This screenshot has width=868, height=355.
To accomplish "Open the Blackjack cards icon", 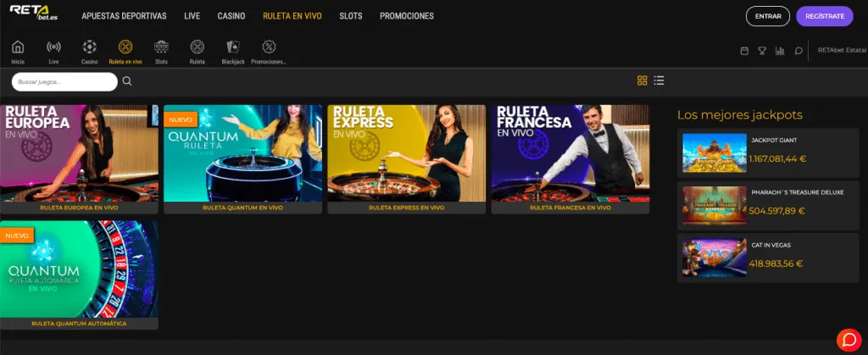I will click(233, 47).
